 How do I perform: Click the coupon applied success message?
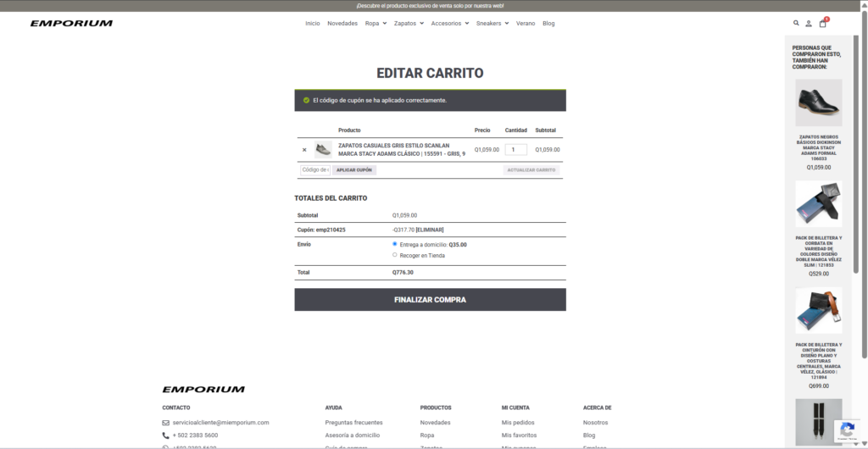pyautogui.click(x=380, y=100)
